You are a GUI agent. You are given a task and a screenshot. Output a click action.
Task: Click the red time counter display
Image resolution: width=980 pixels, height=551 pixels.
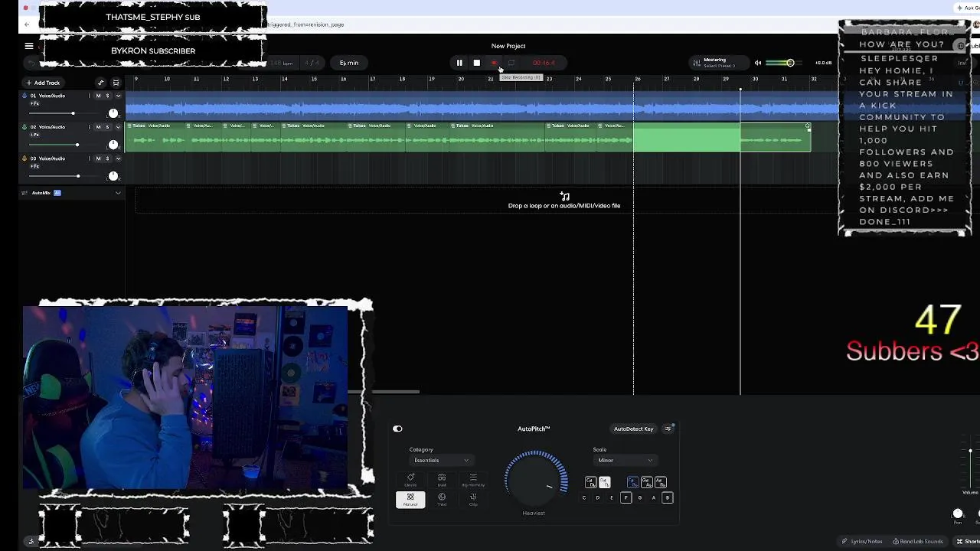point(544,63)
